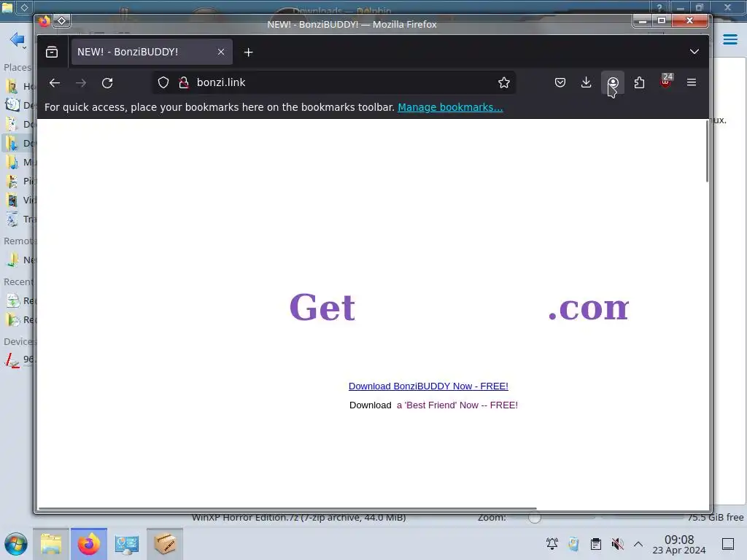Open Manage bookmarks link
The width and height of the screenshot is (747, 560).
pos(450,107)
